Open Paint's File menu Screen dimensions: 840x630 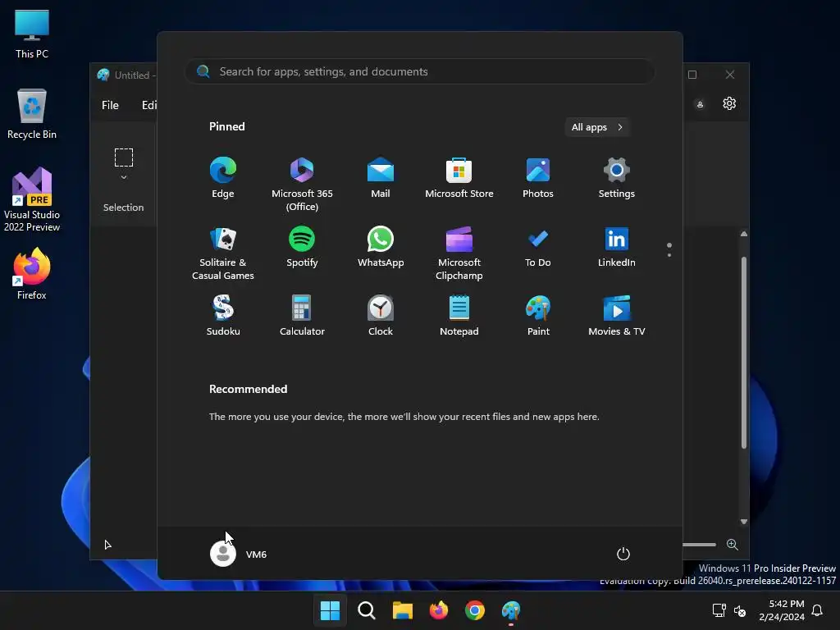click(110, 105)
